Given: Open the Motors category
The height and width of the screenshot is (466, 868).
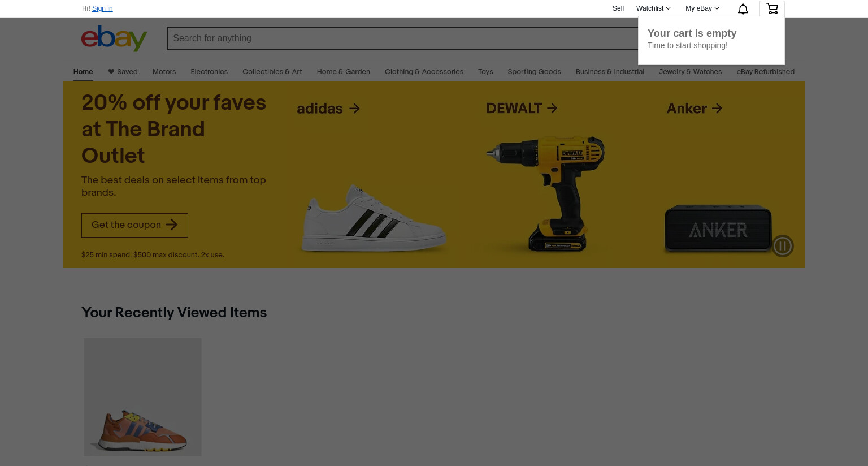Looking at the screenshot, I should [164, 72].
